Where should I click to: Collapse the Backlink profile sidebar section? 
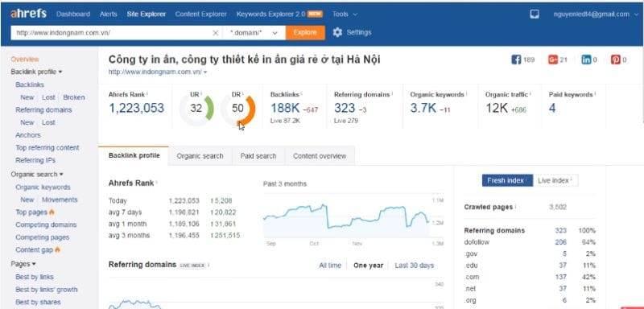point(36,72)
